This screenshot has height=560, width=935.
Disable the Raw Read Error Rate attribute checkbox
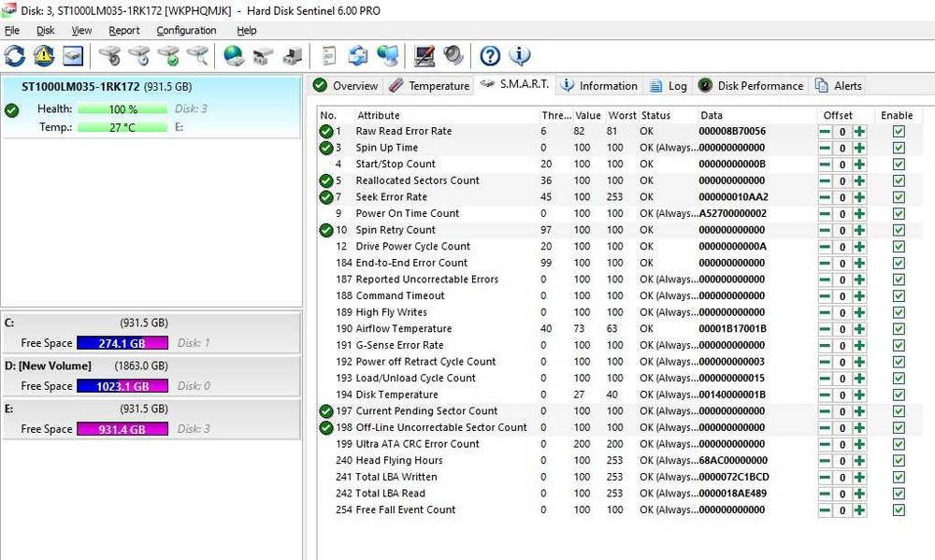coord(899,131)
